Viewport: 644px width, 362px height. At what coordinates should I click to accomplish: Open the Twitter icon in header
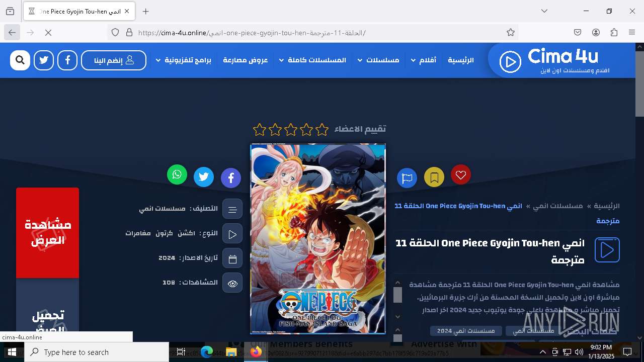point(44,60)
